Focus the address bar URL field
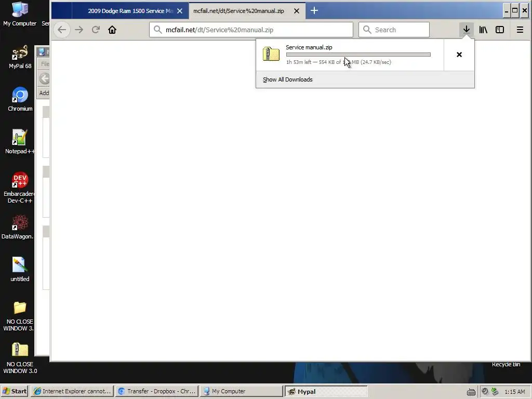Viewport: 532px width, 399px height. (x=251, y=30)
